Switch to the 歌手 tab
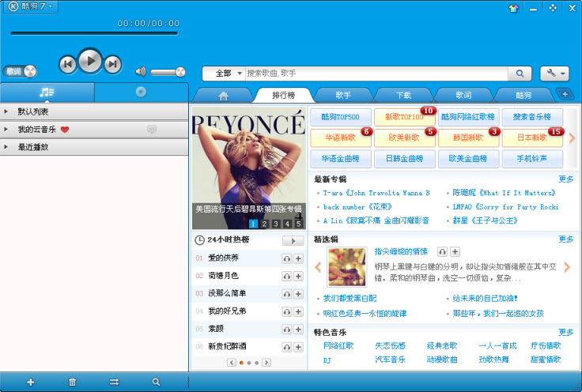The image size is (582, 392). tap(342, 95)
